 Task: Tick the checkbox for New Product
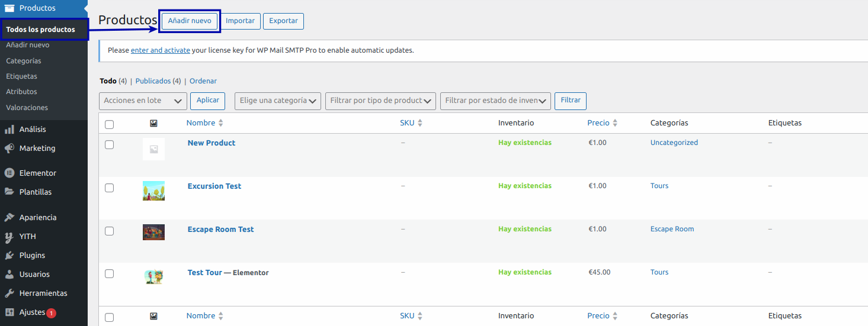tap(109, 144)
